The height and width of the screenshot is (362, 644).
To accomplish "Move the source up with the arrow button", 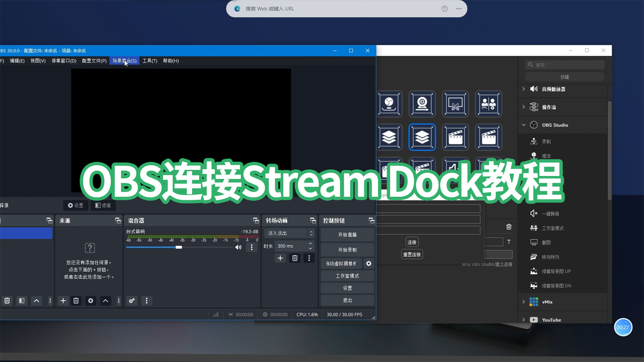I will 105,301.
